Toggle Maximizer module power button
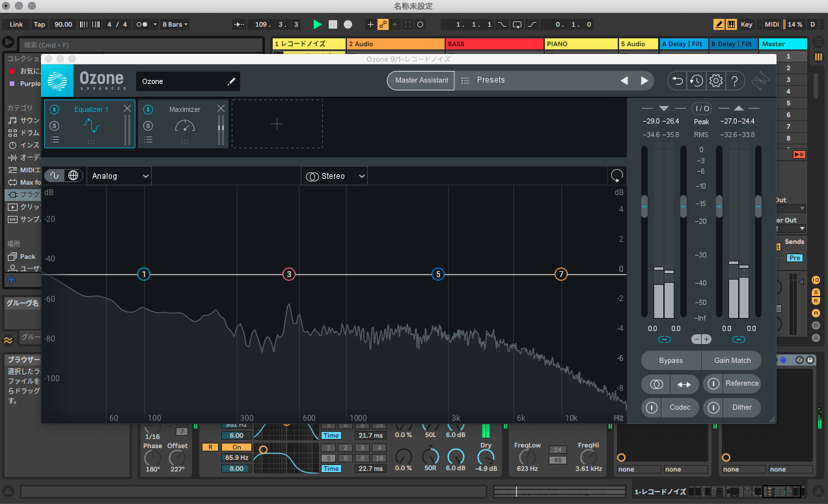Image resolution: width=828 pixels, height=504 pixels. click(148, 110)
